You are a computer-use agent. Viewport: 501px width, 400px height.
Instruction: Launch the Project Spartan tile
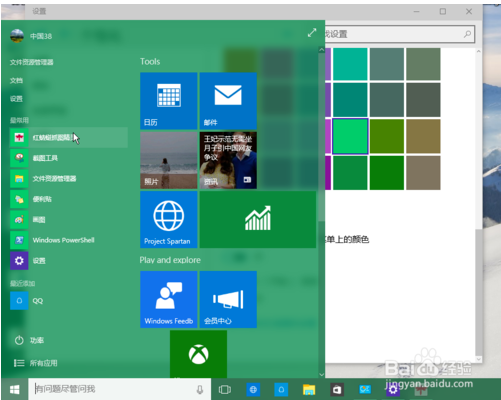click(x=169, y=219)
